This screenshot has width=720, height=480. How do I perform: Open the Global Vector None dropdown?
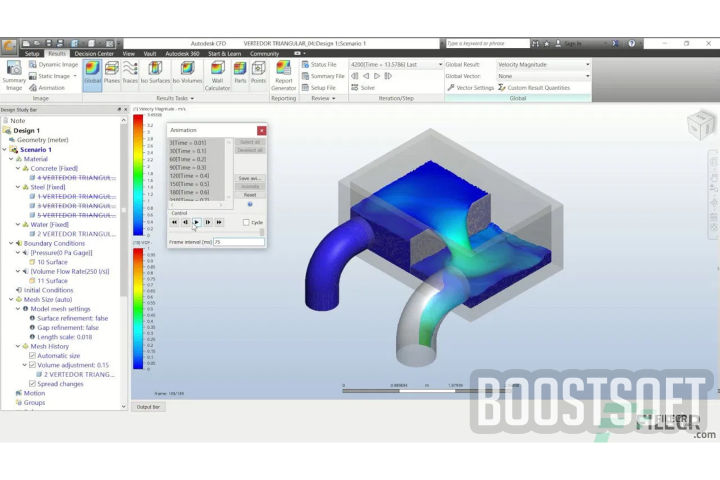pyautogui.click(x=587, y=76)
